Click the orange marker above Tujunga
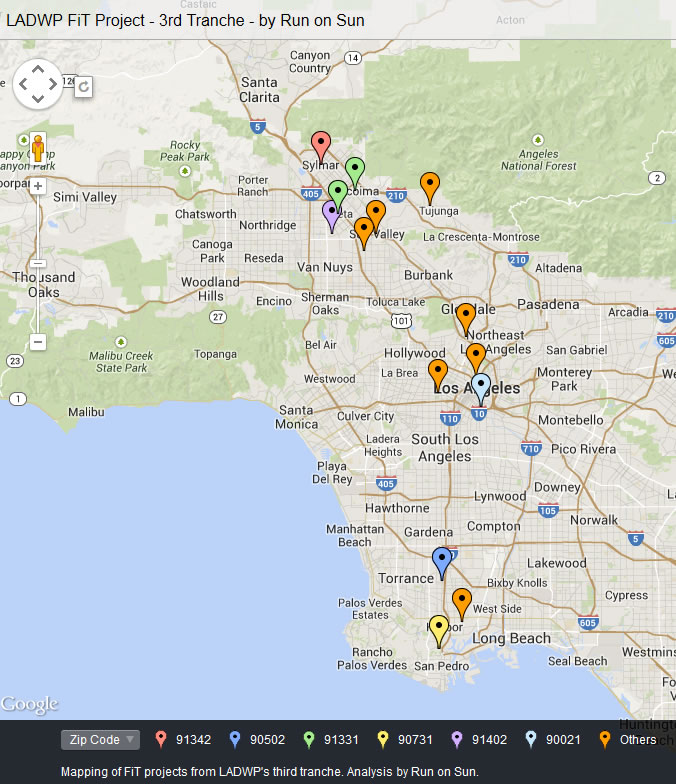Viewport: 676px width, 784px height. click(430, 186)
